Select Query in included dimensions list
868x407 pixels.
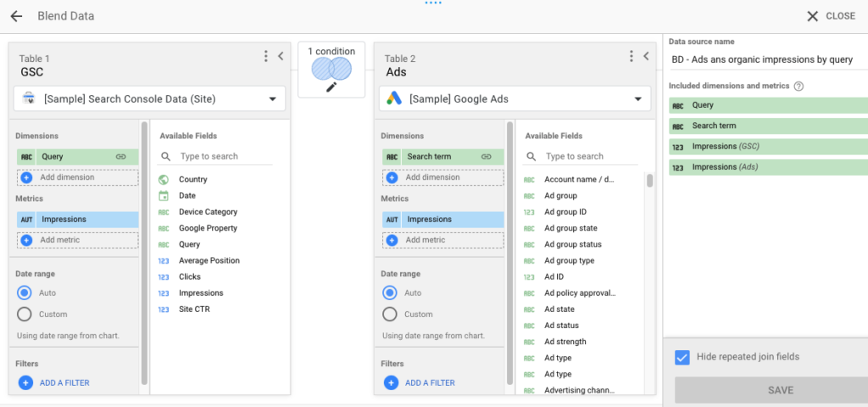pyautogui.click(x=768, y=105)
